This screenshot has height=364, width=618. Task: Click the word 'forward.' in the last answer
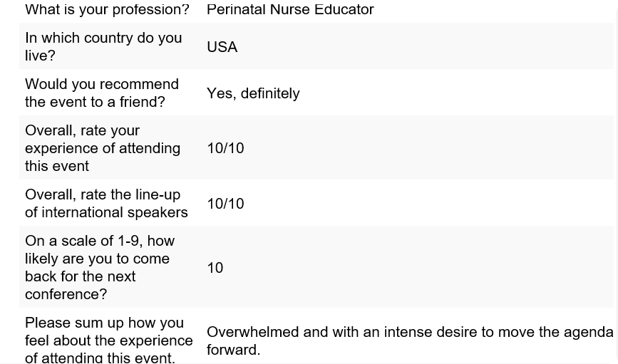tap(233, 350)
